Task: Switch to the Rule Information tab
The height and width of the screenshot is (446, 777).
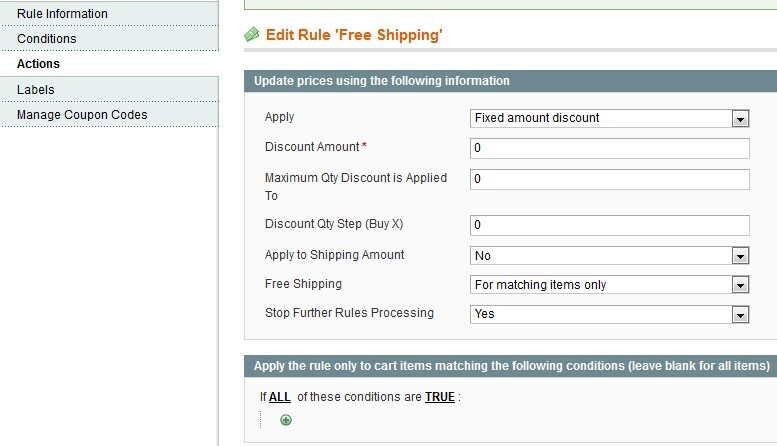Action: (x=62, y=14)
